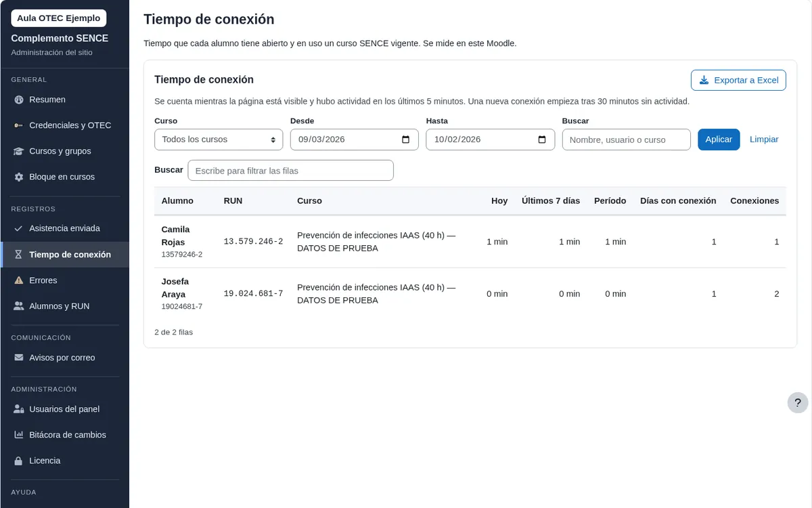Click the checkmark icon for Asistencia enviada

pyautogui.click(x=19, y=228)
